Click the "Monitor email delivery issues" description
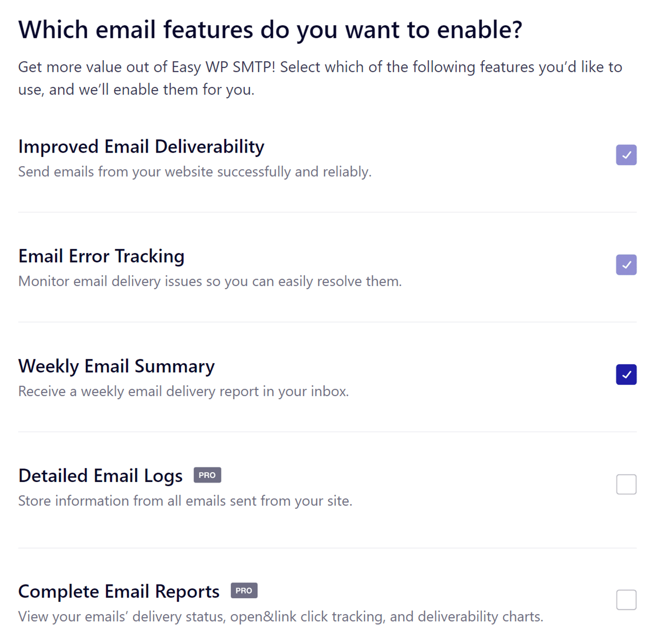The height and width of the screenshot is (644, 653). tap(210, 281)
